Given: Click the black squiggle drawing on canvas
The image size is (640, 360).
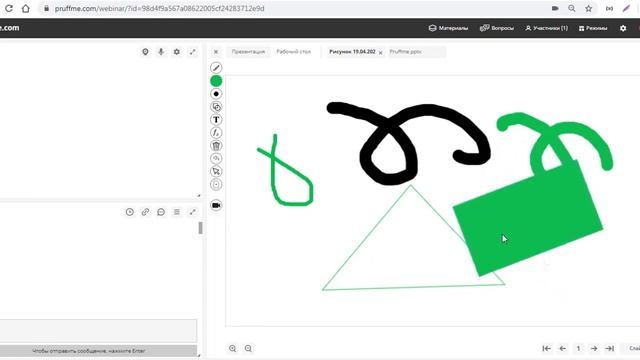Looking at the screenshot, I should [x=408, y=143].
